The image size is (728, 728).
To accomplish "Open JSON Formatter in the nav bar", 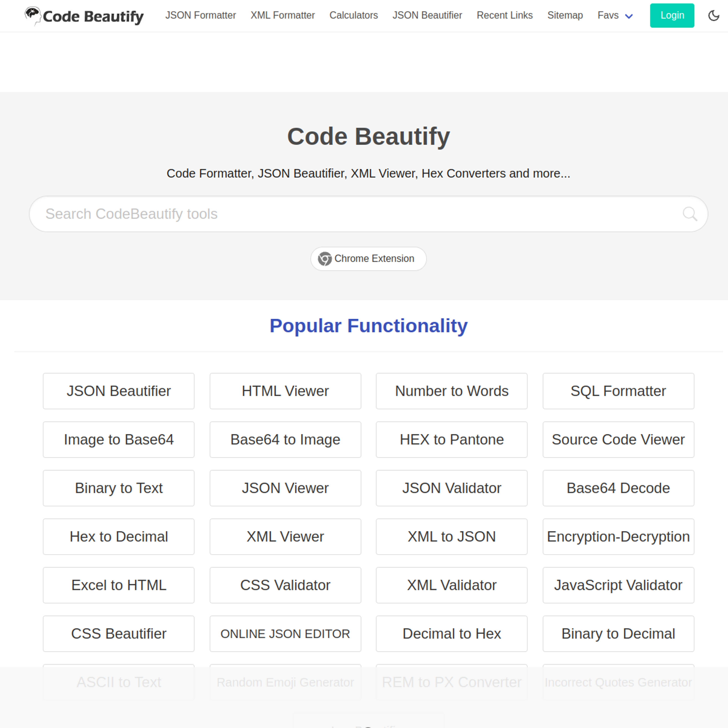I will [200, 15].
